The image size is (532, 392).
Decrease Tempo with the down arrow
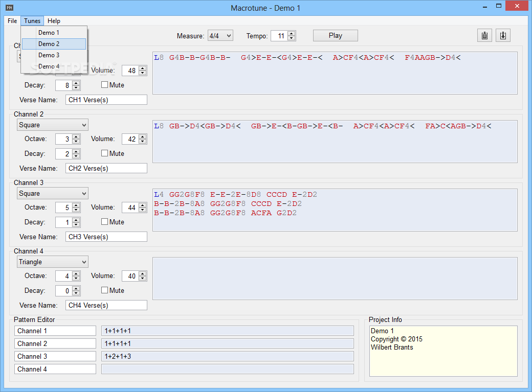(x=292, y=38)
